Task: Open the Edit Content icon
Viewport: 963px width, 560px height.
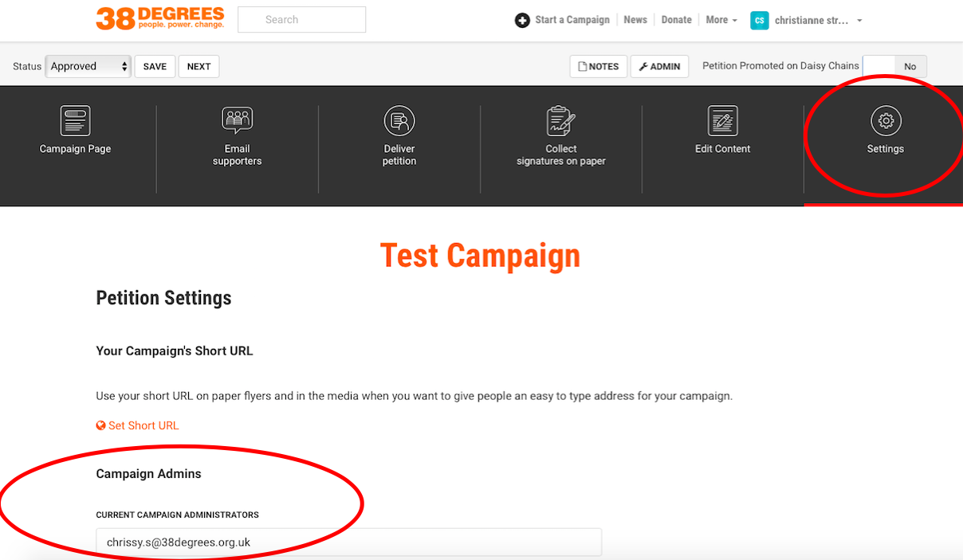Action: [x=722, y=121]
